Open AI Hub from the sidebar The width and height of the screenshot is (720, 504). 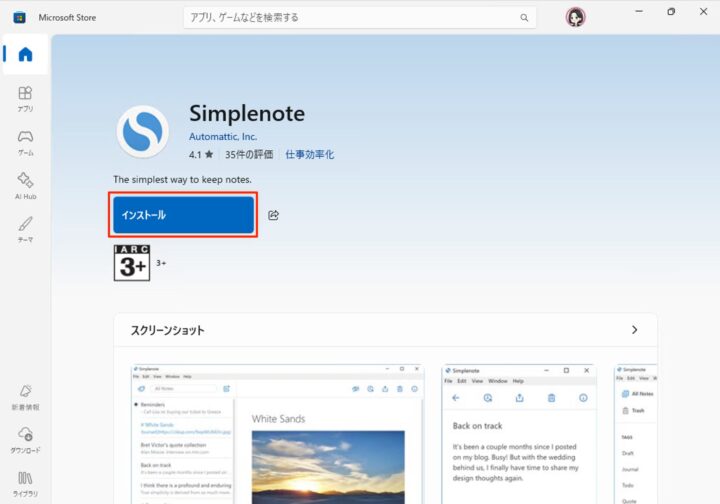coord(25,185)
